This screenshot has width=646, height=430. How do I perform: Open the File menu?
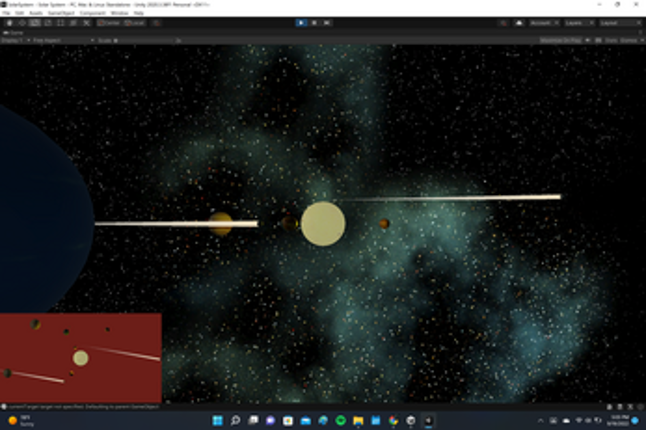coord(7,13)
